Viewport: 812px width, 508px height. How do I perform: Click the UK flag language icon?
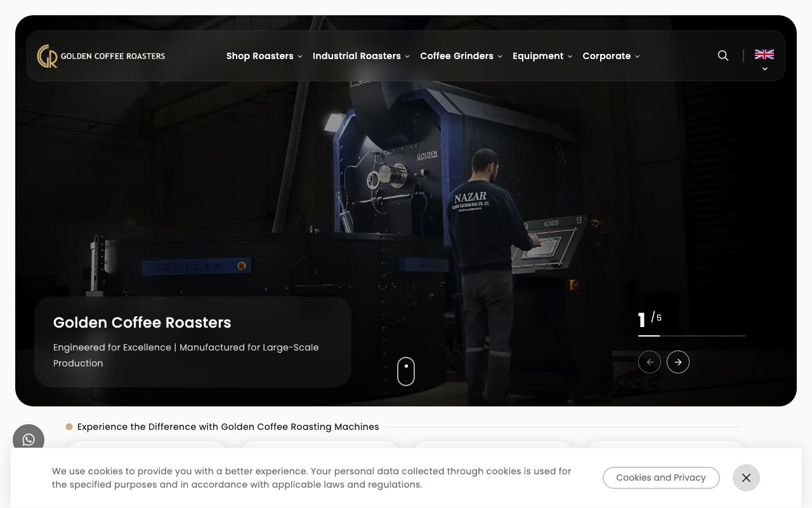[764, 54]
